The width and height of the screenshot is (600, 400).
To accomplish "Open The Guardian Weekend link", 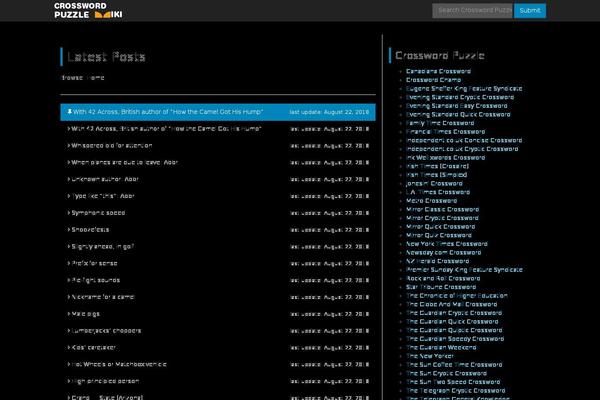I will tap(441, 348).
